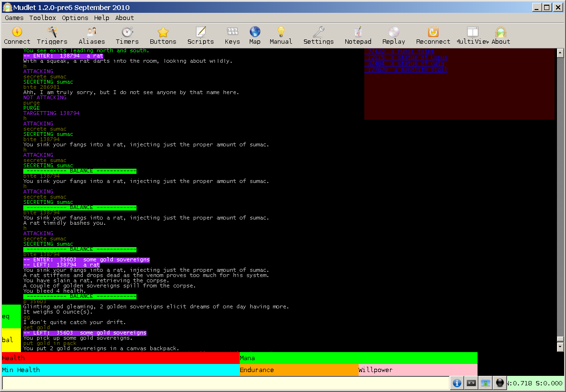Click the About toolbar icon
Viewport: 566px width, 392px height.
(501, 36)
